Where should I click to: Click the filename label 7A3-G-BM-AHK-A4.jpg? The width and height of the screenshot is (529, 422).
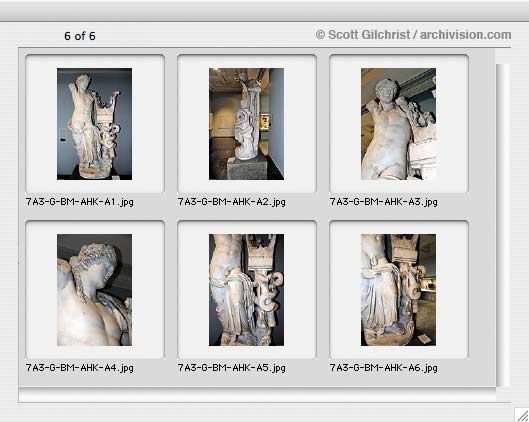pos(80,368)
